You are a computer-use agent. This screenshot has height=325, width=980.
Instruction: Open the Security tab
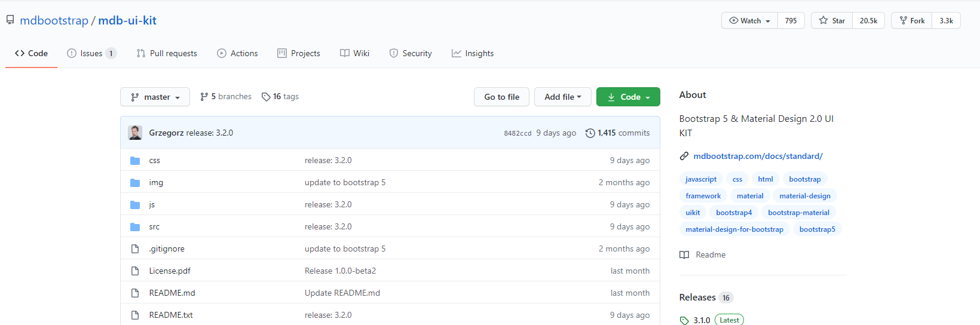(x=411, y=53)
